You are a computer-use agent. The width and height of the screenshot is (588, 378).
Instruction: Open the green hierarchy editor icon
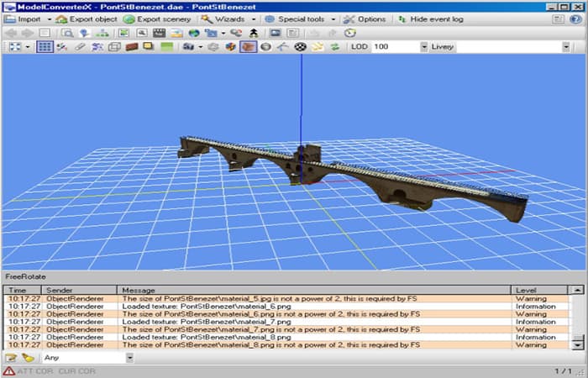click(x=102, y=33)
